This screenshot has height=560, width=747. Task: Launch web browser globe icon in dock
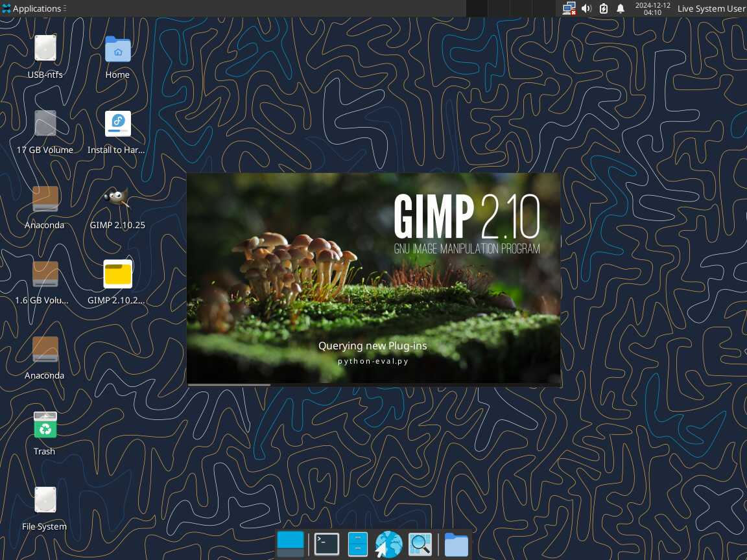389,544
